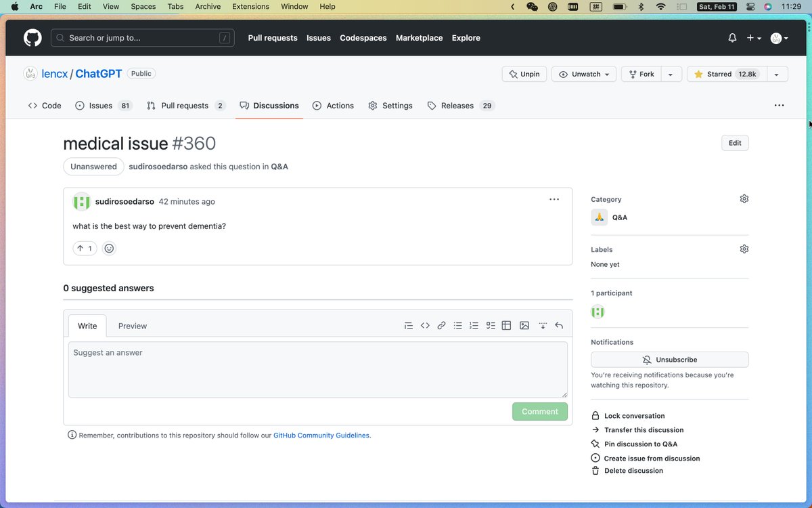Open the Labels settings gear

(x=744, y=249)
